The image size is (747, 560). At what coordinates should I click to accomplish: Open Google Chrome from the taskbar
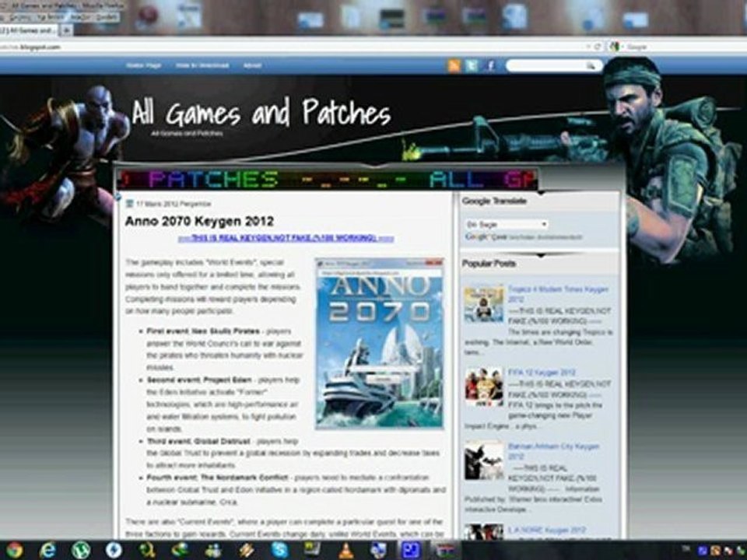[14, 550]
